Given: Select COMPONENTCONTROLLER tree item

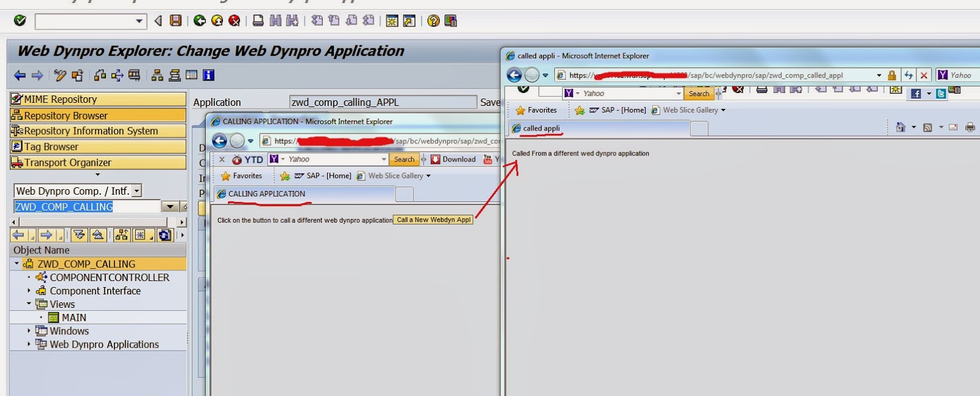Looking at the screenshot, I should tap(109, 277).
